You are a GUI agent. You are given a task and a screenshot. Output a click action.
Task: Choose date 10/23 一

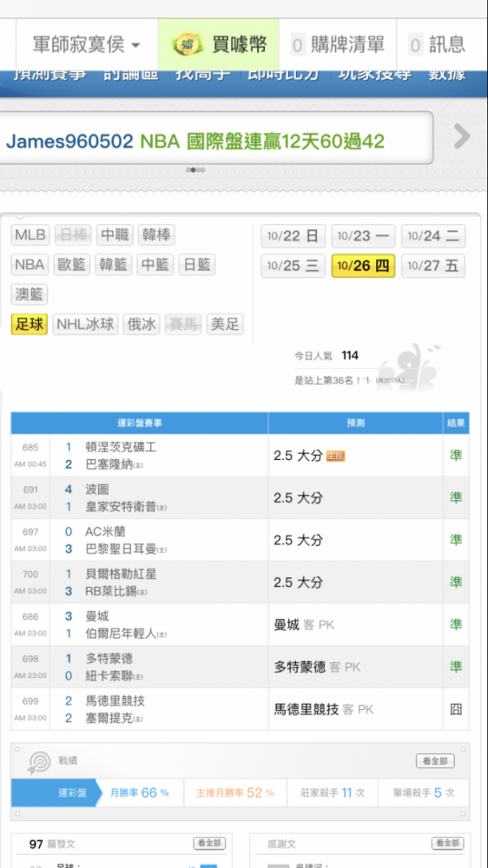tap(363, 236)
